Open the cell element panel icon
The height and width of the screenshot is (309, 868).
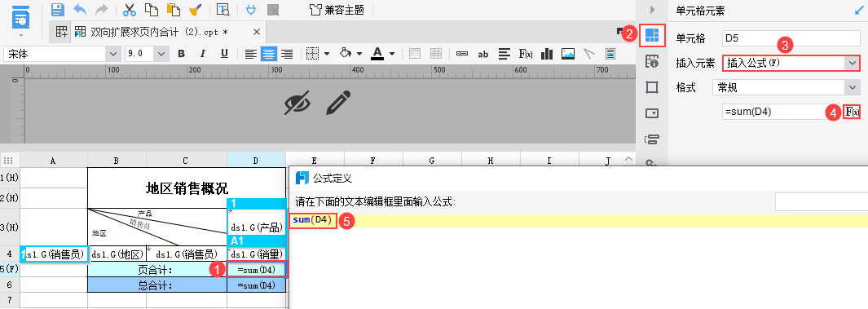point(652,35)
